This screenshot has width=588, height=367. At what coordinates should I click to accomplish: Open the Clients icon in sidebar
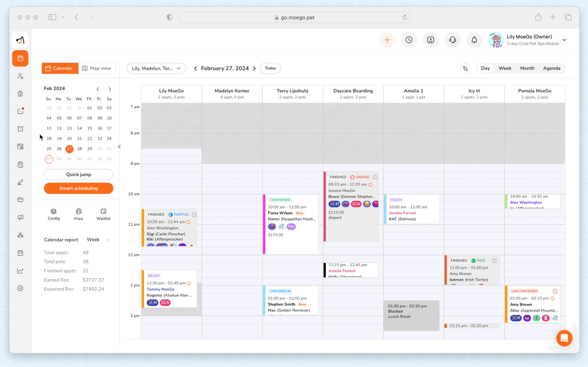(x=20, y=76)
